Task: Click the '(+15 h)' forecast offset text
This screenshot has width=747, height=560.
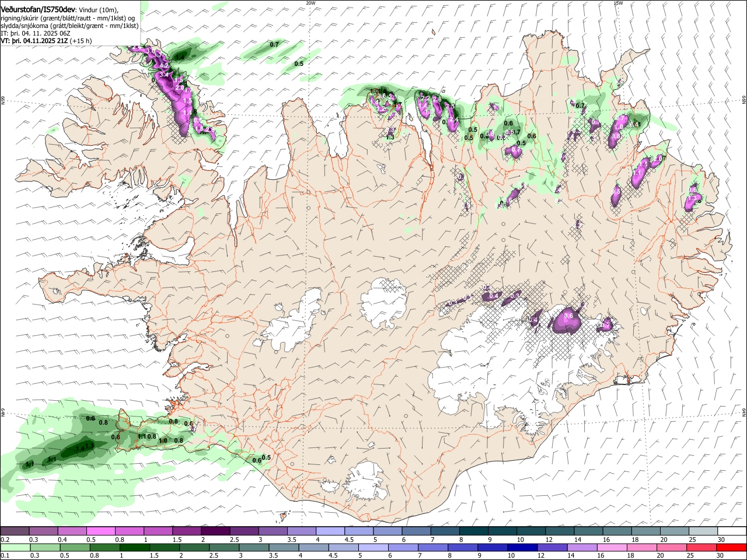Action: click(x=81, y=41)
